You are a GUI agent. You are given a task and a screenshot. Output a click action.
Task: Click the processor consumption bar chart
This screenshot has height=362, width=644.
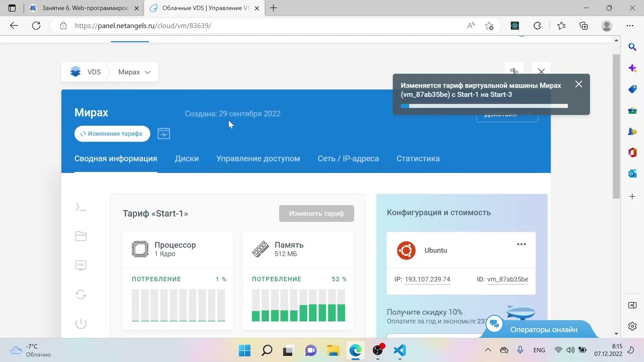point(179,305)
